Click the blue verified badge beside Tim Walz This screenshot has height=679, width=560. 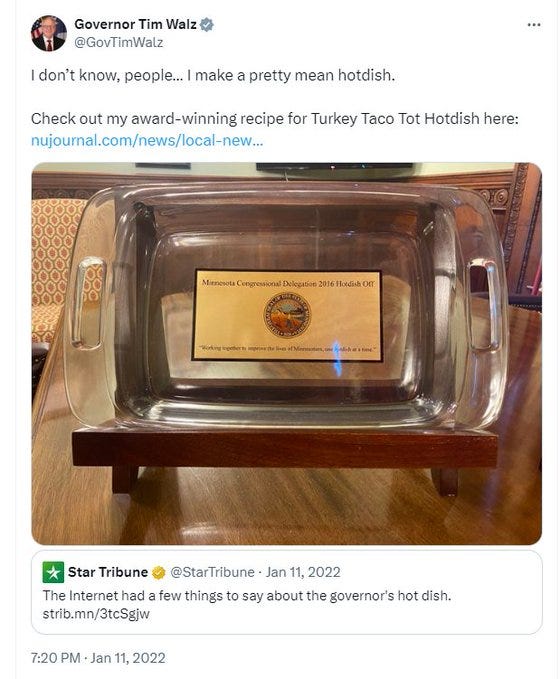[207, 25]
